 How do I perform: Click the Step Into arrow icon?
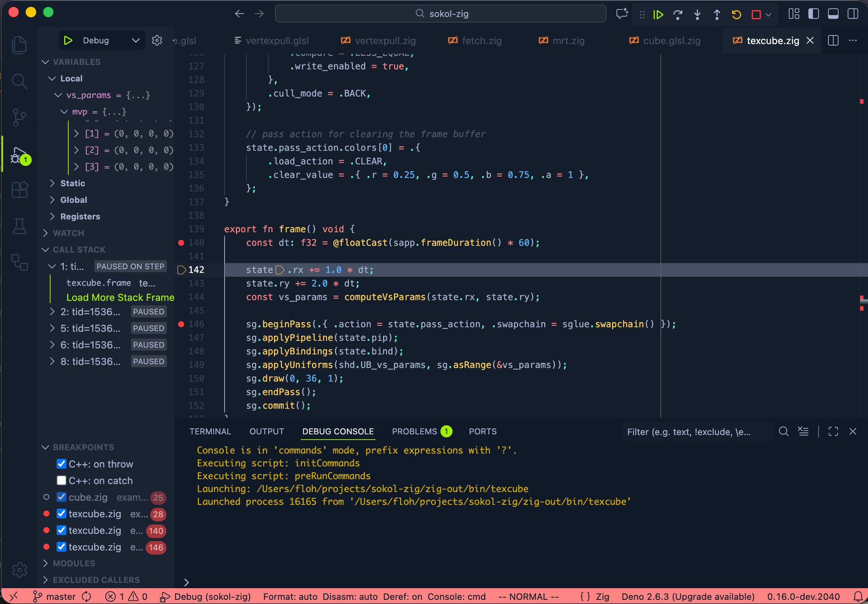pos(697,14)
